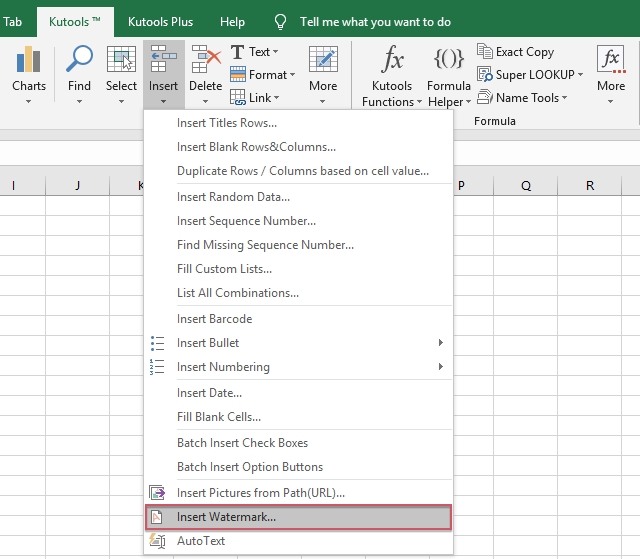Open the Help tab

click(x=232, y=22)
